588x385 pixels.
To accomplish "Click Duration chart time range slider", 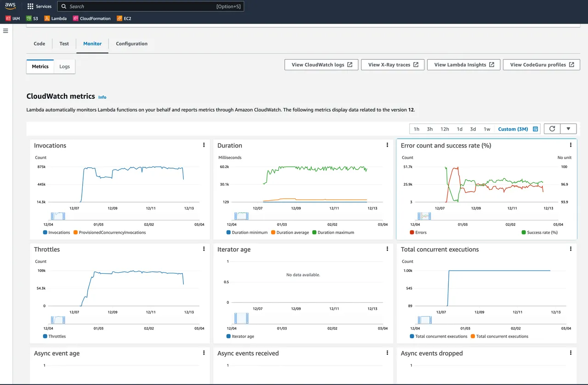I will coord(241,216).
